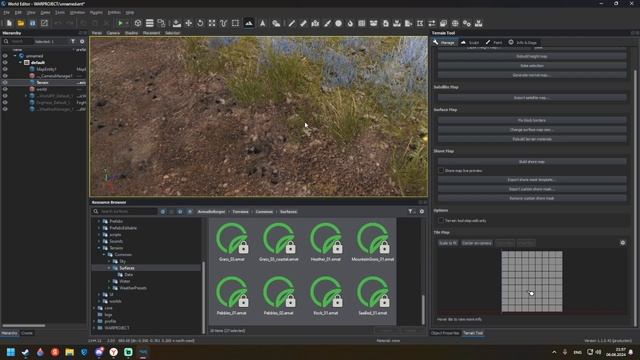Collapse the Terrains folder in tree
Image resolution: width=640 pixels, height=360 pixels.
[x=99, y=248]
